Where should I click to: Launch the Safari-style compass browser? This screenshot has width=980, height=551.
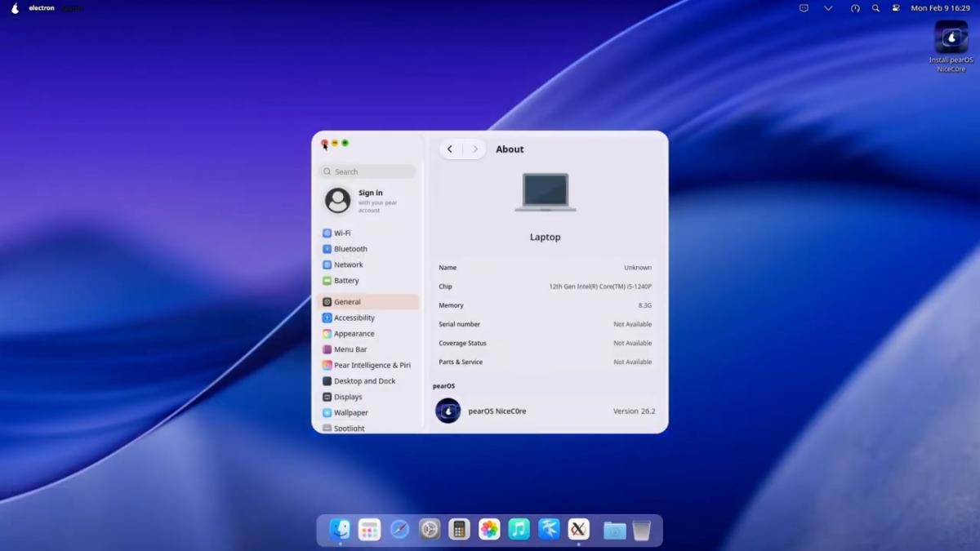click(x=399, y=530)
